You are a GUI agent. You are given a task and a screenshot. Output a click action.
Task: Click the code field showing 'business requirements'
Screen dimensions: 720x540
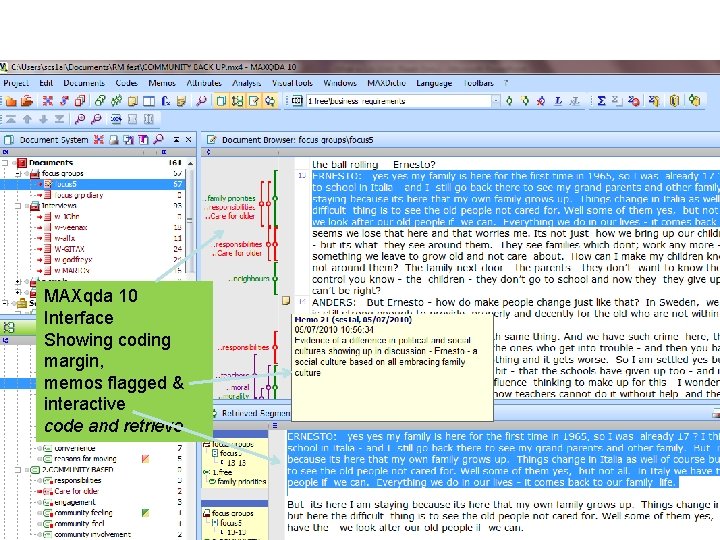coord(399,101)
